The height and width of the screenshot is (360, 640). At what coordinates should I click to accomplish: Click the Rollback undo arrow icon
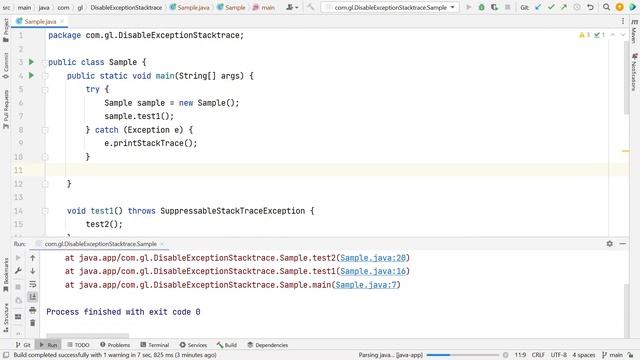590,7
